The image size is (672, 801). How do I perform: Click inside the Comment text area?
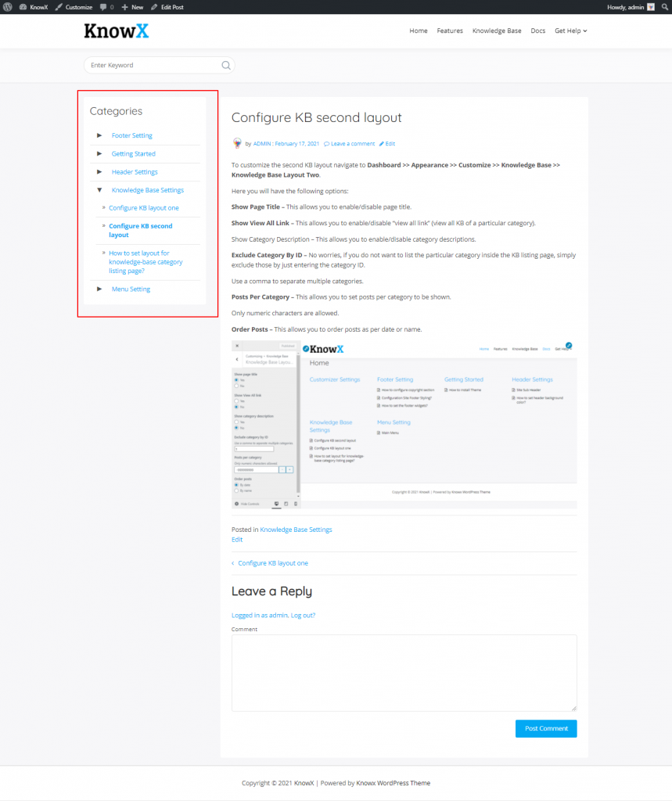404,671
